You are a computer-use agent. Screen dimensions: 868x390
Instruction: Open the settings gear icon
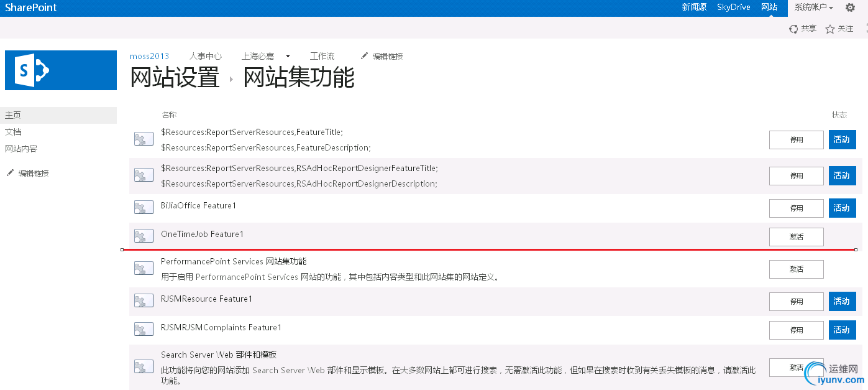[850, 7]
